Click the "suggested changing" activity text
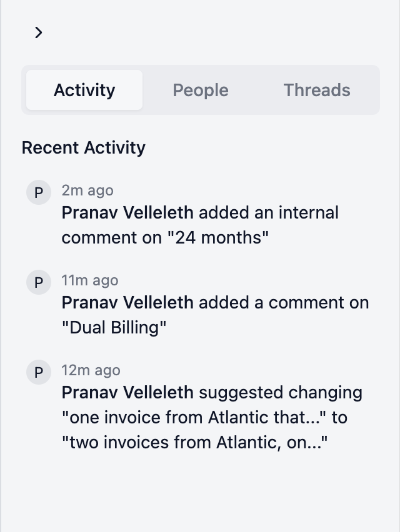The height and width of the screenshot is (532, 400). [281, 393]
